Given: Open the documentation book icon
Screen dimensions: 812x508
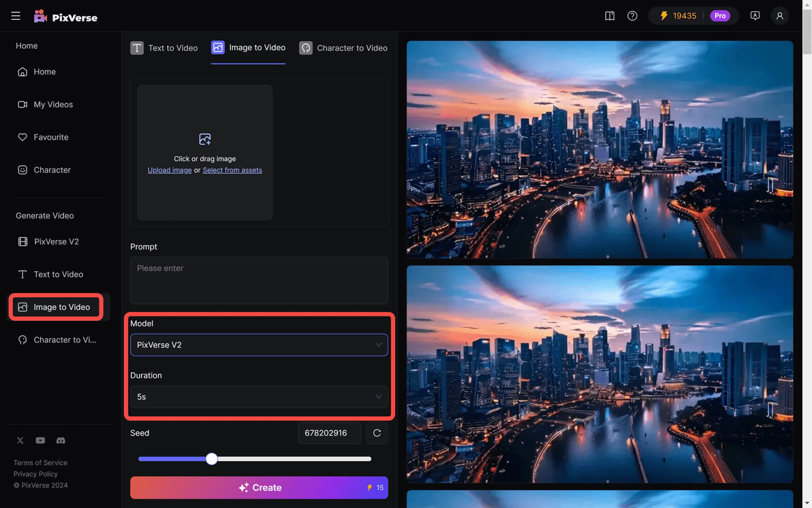Looking at the screenshot, I should tap(610, 16).
